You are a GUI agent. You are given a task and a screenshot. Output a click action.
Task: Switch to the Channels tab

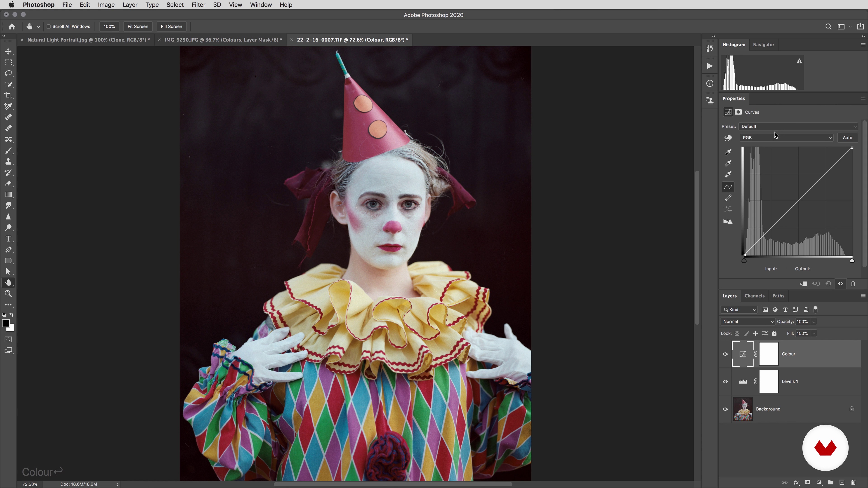[x=754, y=296]
